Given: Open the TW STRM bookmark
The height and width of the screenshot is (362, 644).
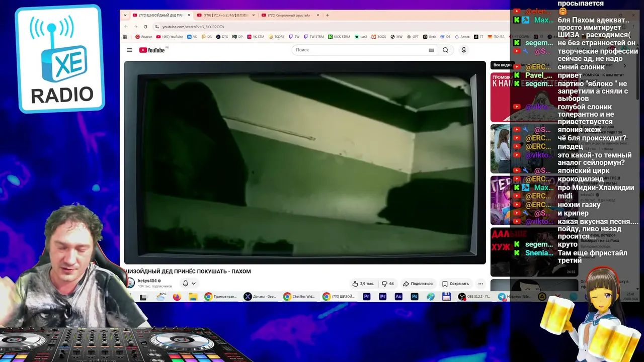Looking at the screenshot, I should click(x=314, y=37).
